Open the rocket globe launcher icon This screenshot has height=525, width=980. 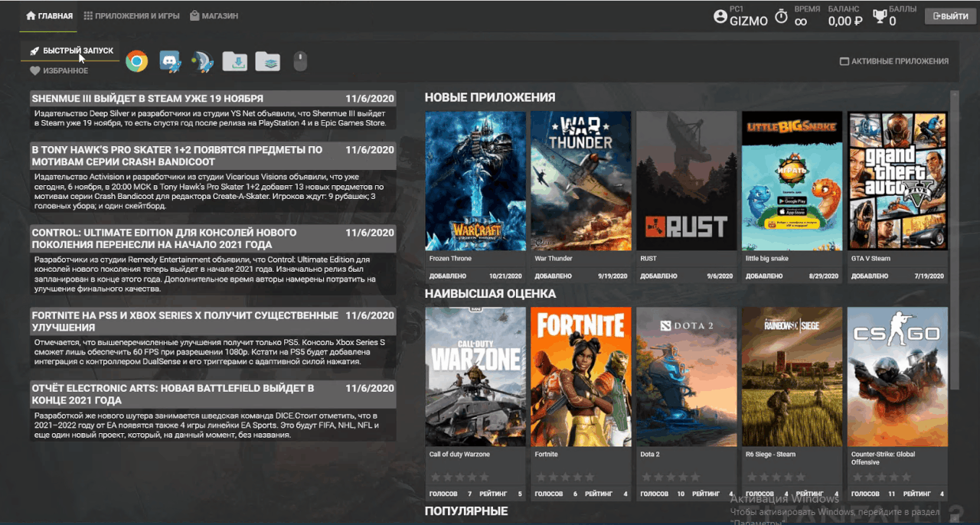(x=202, y=61)
